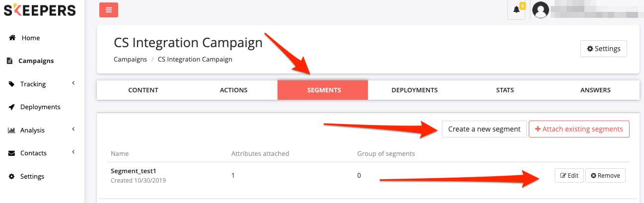Image resolution: width=644 pixels, height=203 pixels.
Task: Switch to the Deployments tab
Action: 415,90
